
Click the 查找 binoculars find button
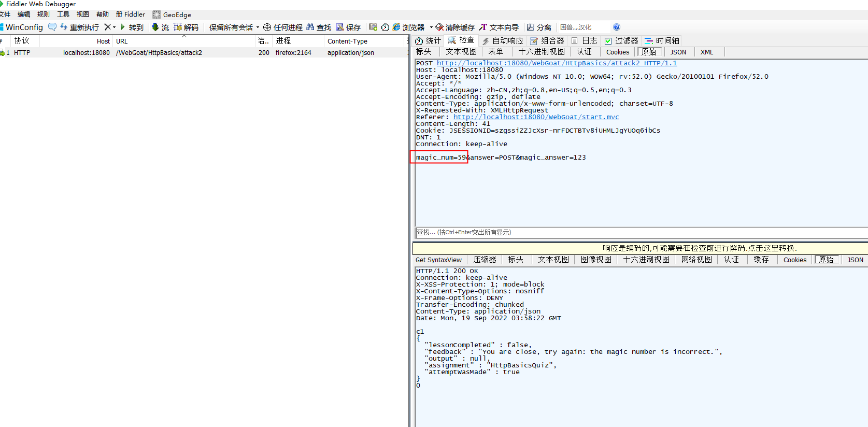coord(319,27)
